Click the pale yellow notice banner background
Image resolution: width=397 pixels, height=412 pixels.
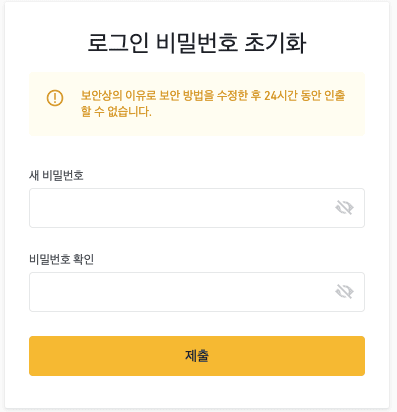(197, 128)
